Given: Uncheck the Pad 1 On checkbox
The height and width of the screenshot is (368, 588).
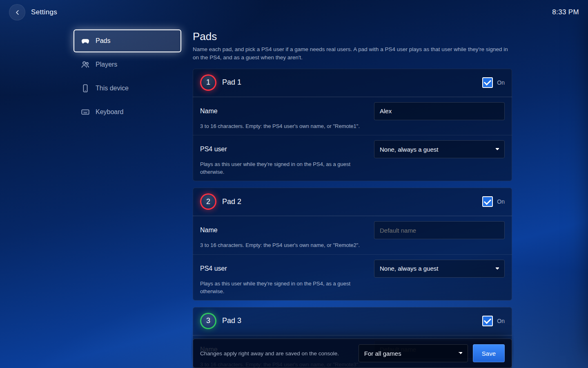Looking at the screenshot, I should click(488, 83).
